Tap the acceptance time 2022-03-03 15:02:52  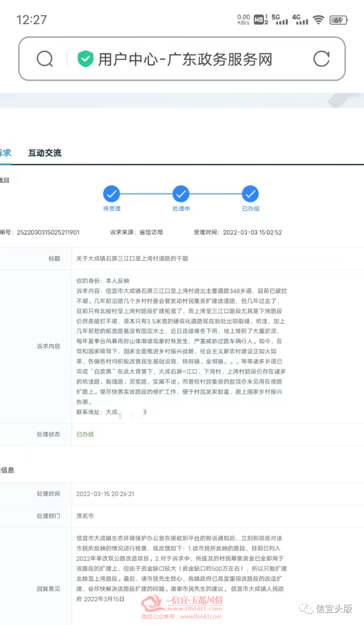(252, 232)
